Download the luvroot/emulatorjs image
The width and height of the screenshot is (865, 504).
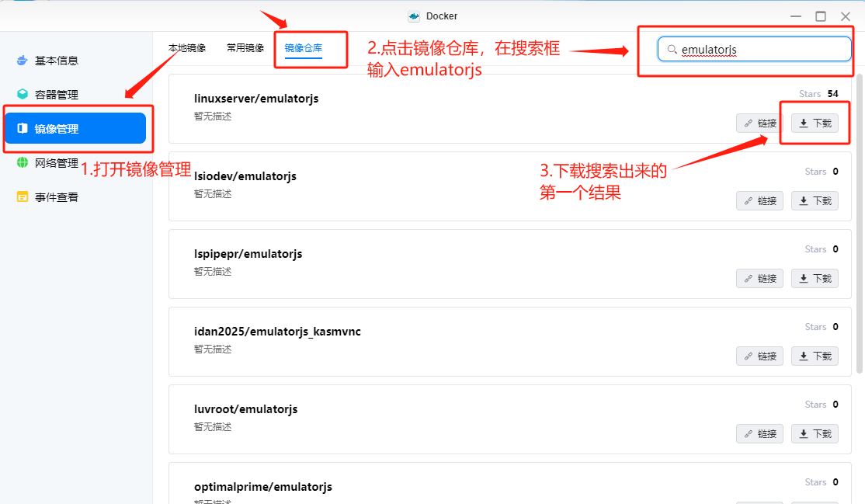[815, 434]
